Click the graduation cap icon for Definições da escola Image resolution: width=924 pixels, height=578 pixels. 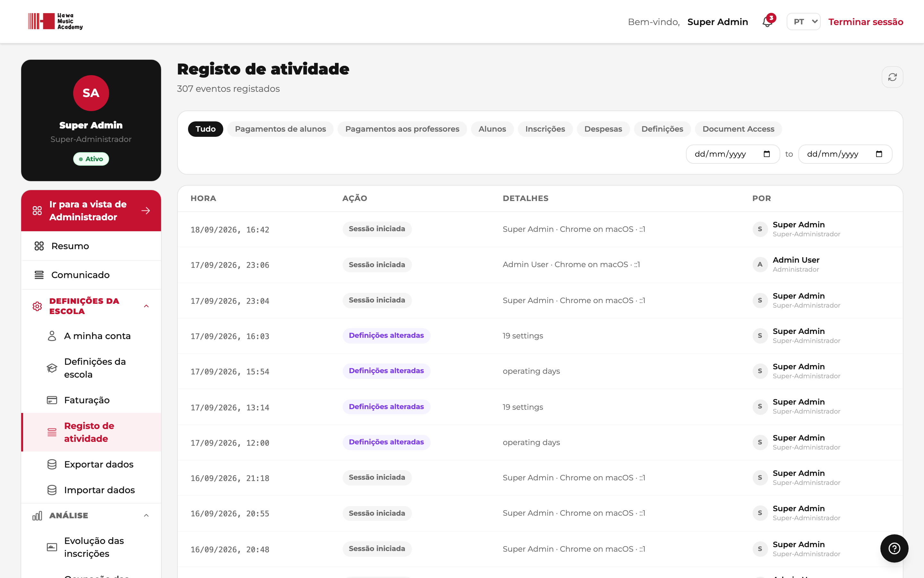(52, 368)
